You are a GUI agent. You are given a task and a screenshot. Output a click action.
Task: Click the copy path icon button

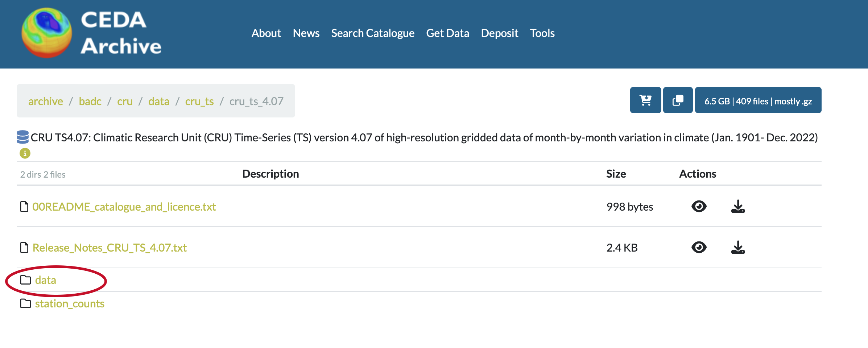pyautogui.click(x=678, y=100)
